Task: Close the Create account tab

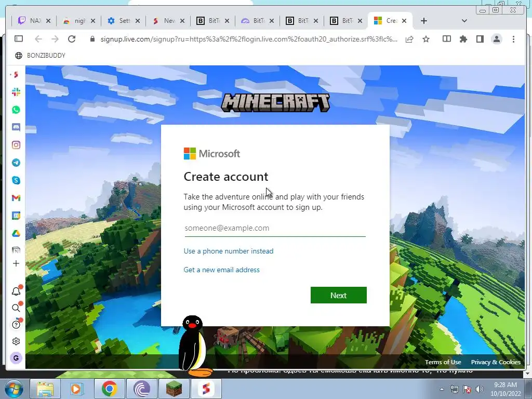Action: [x=404, y=21]
